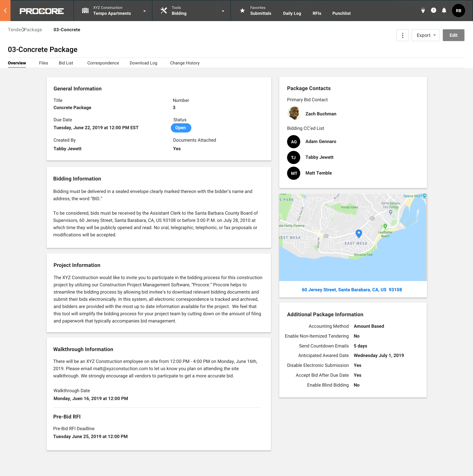The image size is (473, 476).
Task: Click the Honda Valley map label
Action: (350, 207)
